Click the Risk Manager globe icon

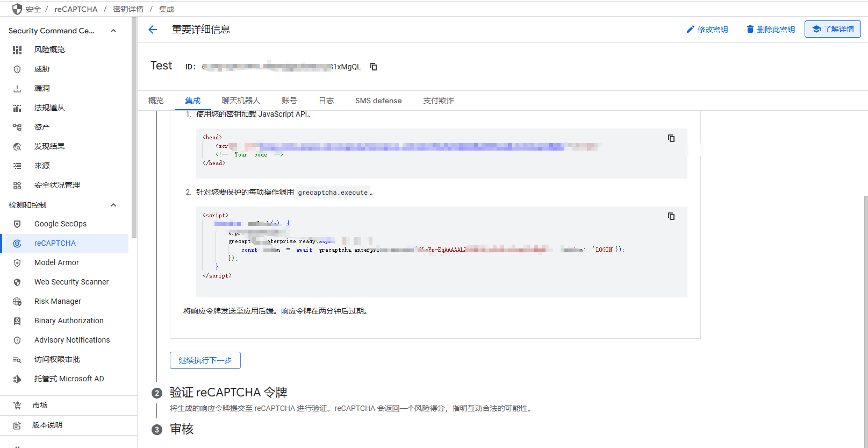coord(17,301)
